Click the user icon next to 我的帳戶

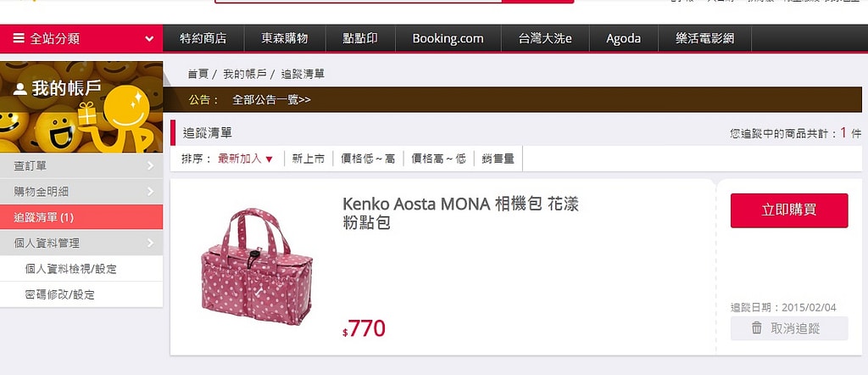(20, 88)
